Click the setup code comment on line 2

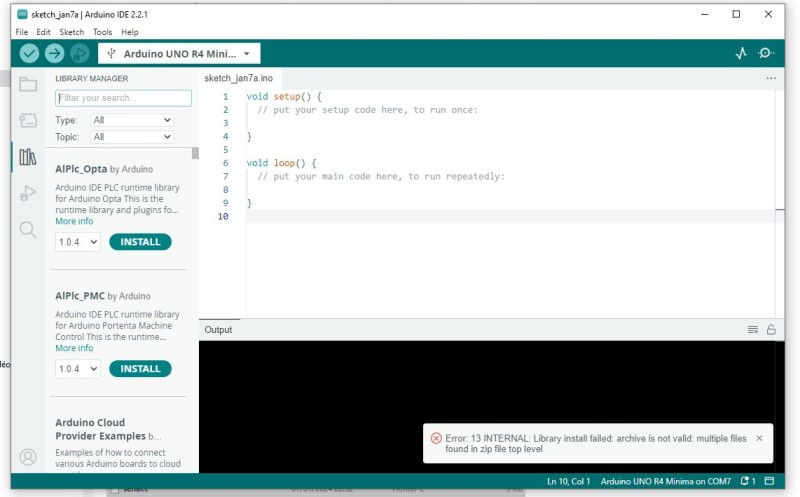click(x=367, y=110)
